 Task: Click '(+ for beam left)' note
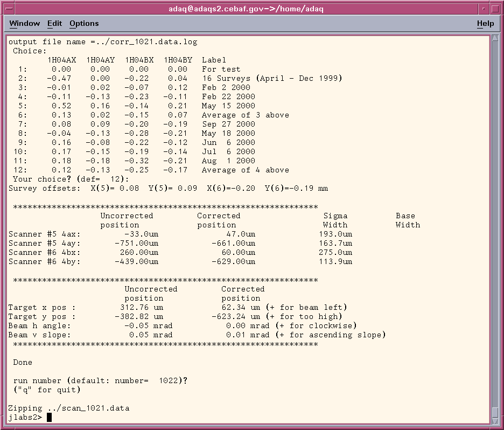(x=306, y=308)
